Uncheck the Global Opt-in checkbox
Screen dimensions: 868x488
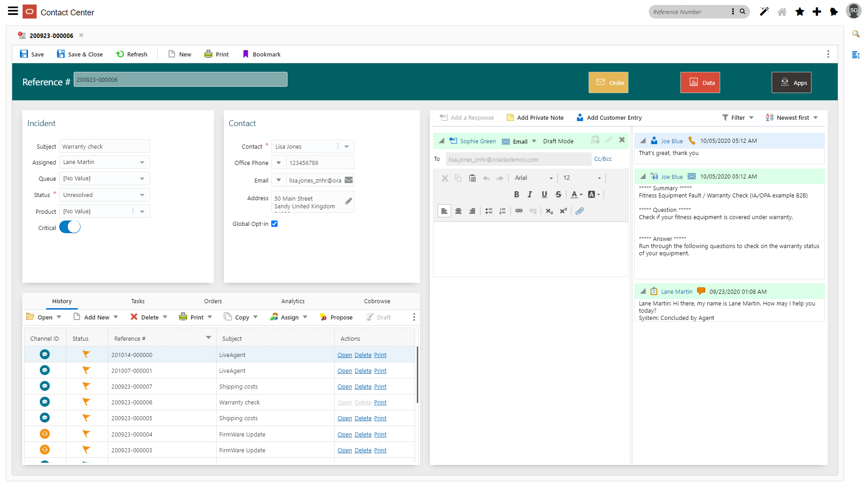click(x=274, y=223)
